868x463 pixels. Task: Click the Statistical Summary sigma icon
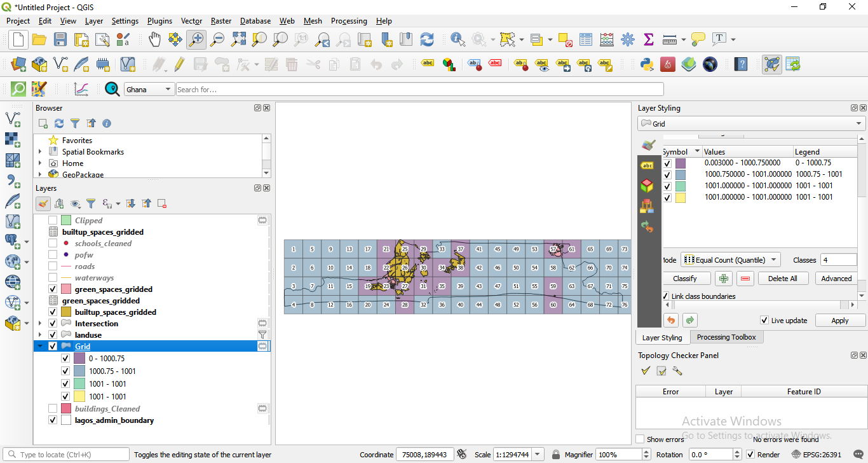click(x=649, y=39)
